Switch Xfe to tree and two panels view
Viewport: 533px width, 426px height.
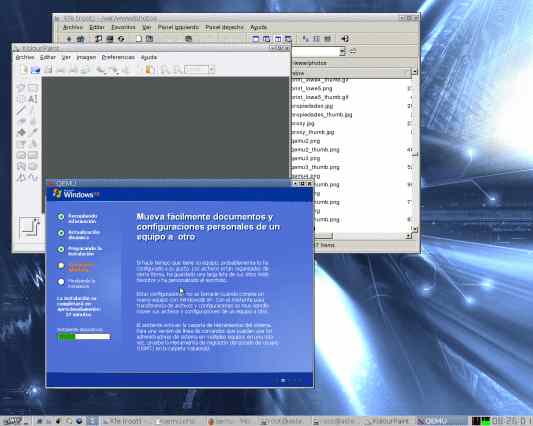pos(289,39)
